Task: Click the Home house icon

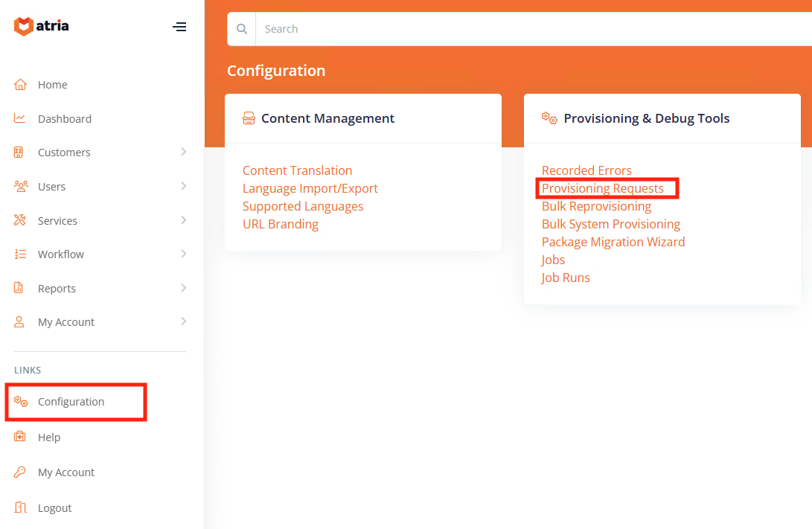Action: click(21, 85)
